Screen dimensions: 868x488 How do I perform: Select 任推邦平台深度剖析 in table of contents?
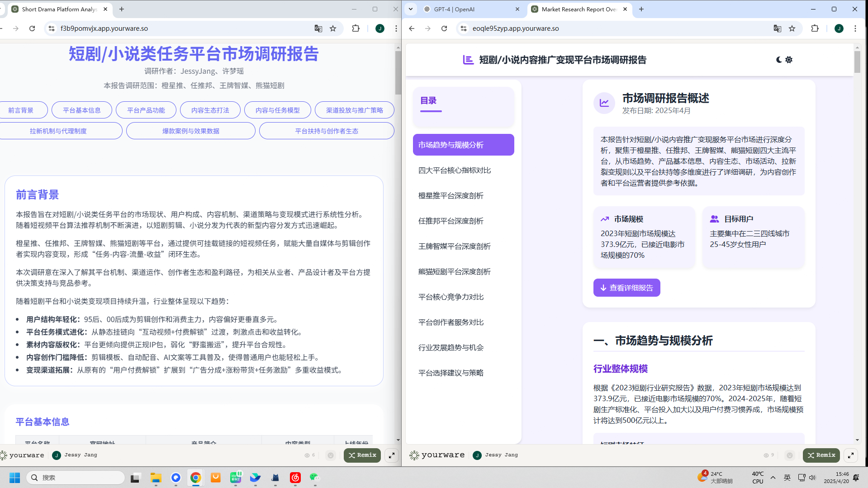pyautogui.click(x=463, y=221)
